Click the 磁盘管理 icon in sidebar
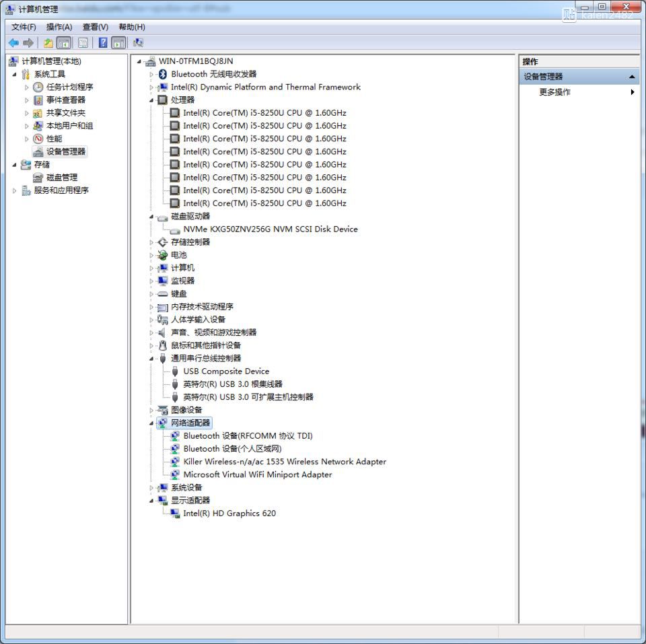The height and width of the screenshot is (644, 646). click(38, 178)
